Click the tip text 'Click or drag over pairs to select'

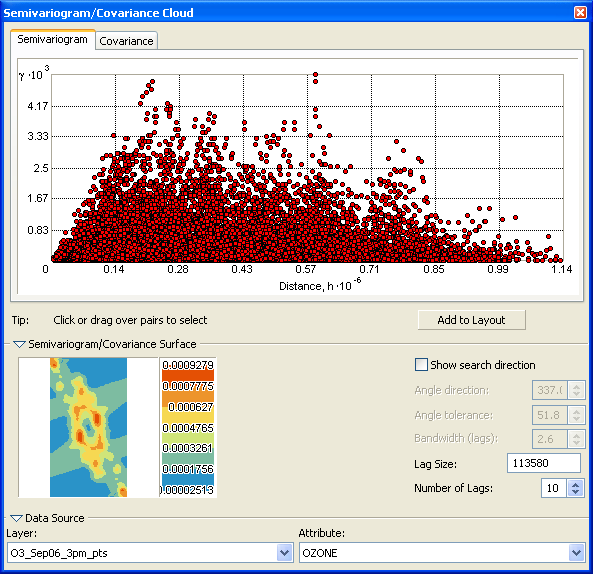click(x=130, y=320)
